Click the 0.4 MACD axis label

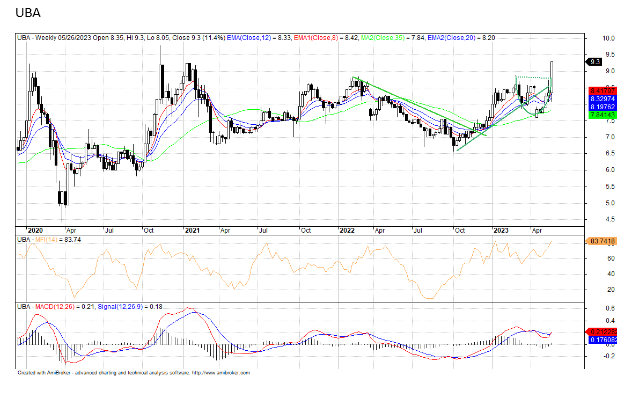pos(610,321)
